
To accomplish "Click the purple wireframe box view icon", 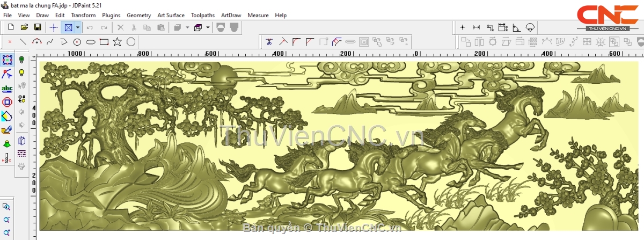I will pyautogui.click(x=198, y=27).
